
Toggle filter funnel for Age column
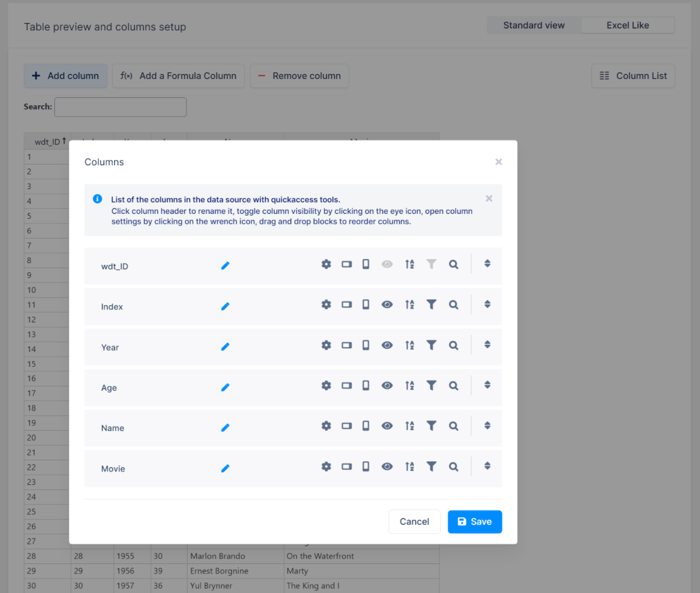click(431, 385)
